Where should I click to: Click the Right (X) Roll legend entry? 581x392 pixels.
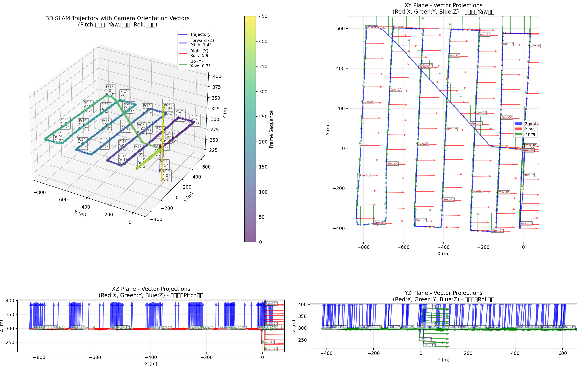coord(200,53)
